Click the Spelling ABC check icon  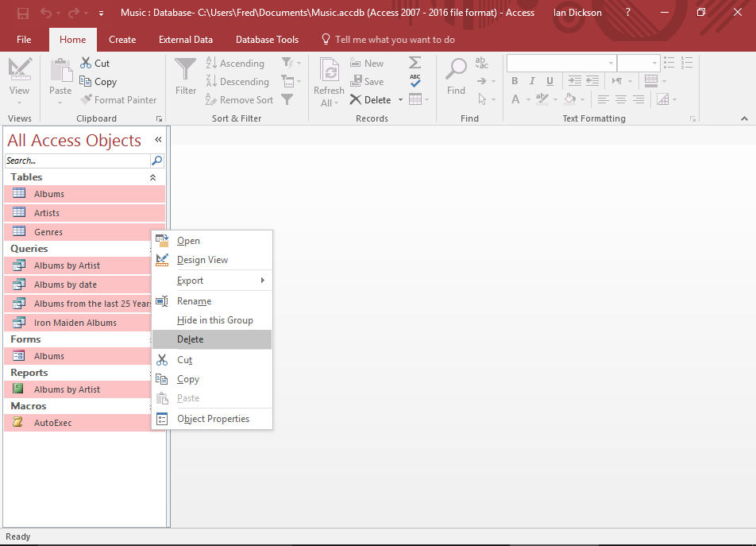[415, 80]
